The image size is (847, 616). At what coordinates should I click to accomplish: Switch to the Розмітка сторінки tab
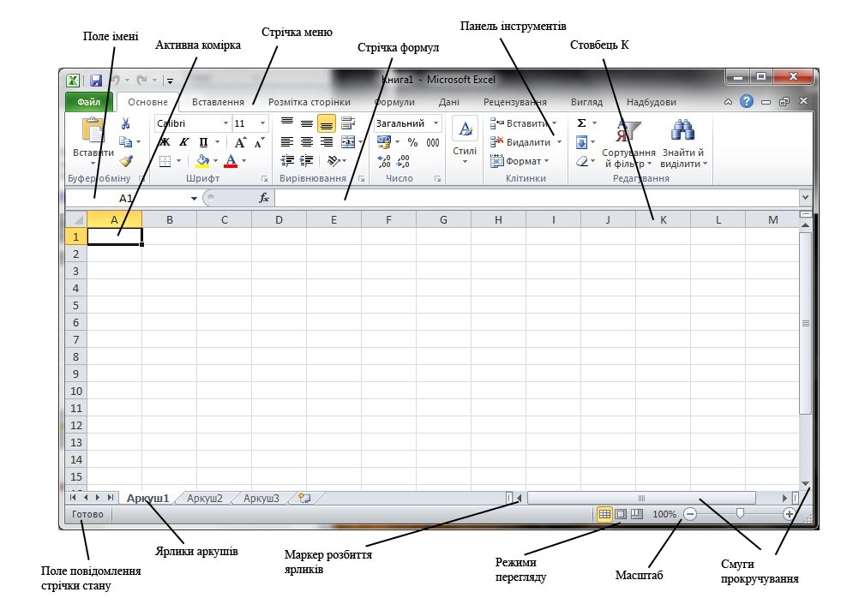pyautogui.click(x=309, y=102)
